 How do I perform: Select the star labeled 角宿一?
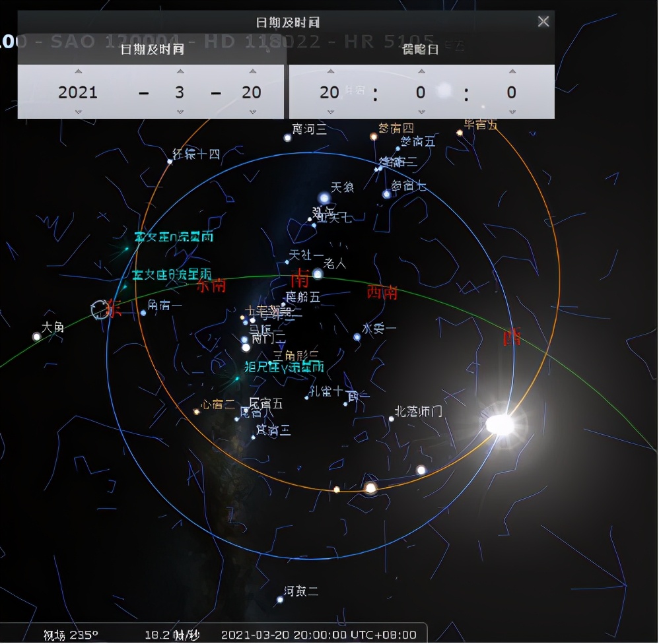143,313
